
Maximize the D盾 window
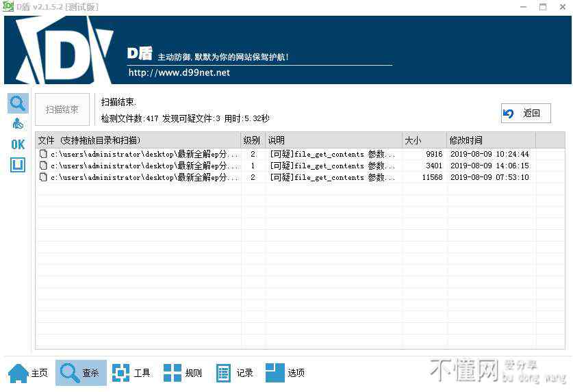tap(543, 7)
